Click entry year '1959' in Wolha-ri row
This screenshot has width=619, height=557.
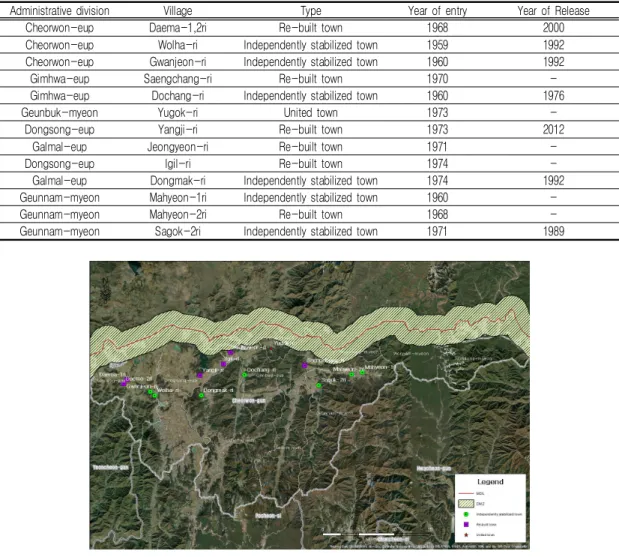coord(437,45)
